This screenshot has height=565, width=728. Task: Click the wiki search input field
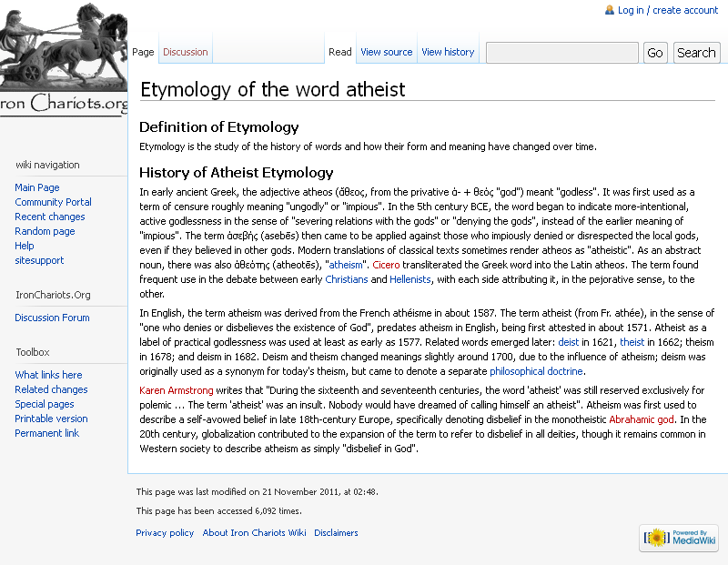pyautogui.click(x=562, y=53)
